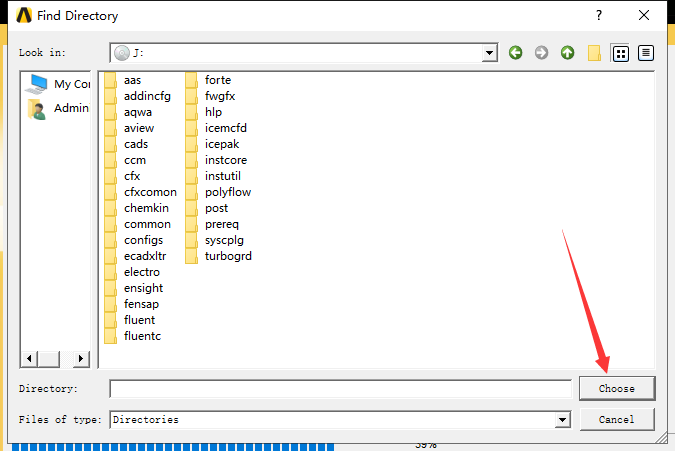The height and width of the screenshot is (451, 675).
Task: Select the syscplg folder
Action: [214, 240]
